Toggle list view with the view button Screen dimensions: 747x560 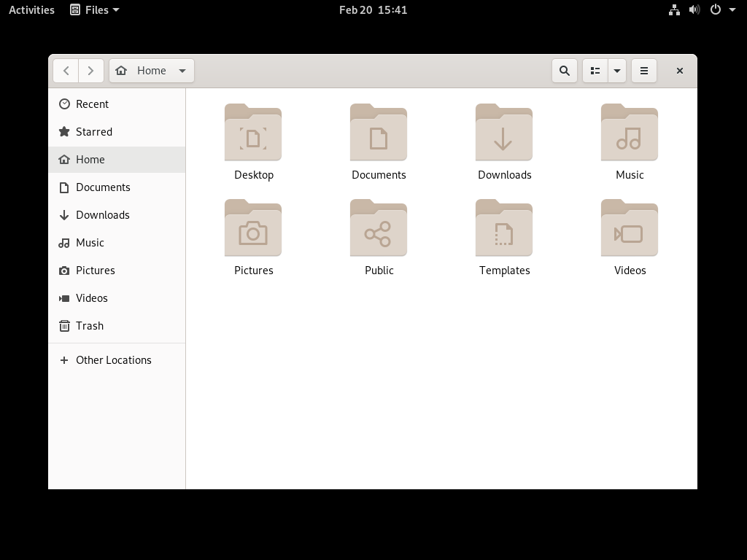point(595,71)
